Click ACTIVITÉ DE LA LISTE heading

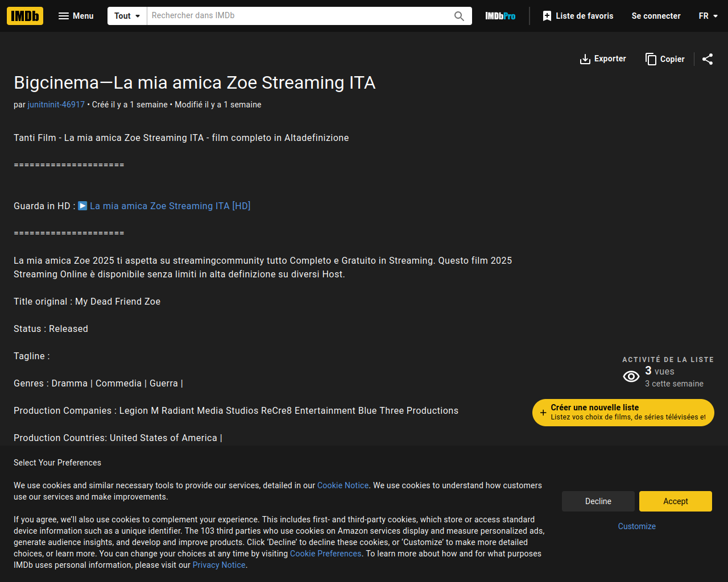coord(668,360)
